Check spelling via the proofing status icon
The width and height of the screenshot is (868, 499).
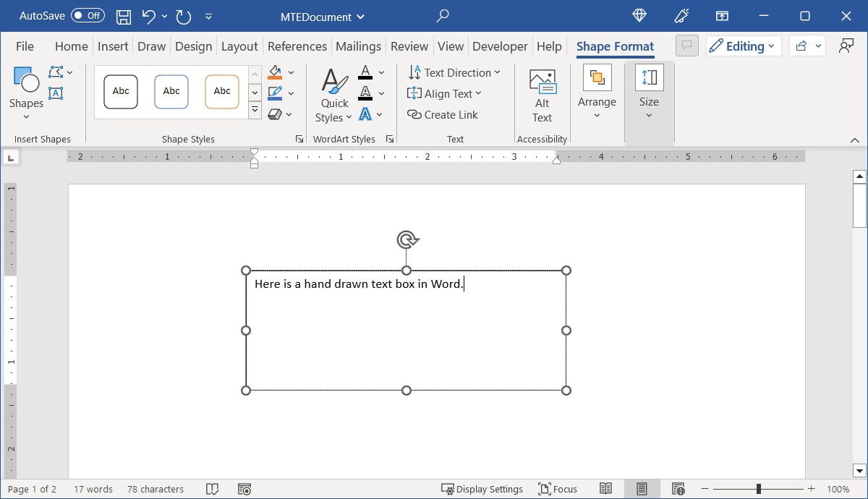(x=212, y=489)
